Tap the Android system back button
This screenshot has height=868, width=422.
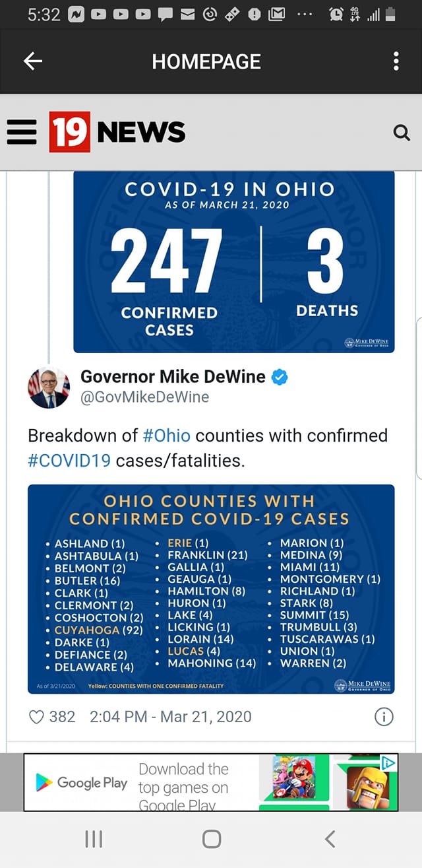(x=330, y=839)
